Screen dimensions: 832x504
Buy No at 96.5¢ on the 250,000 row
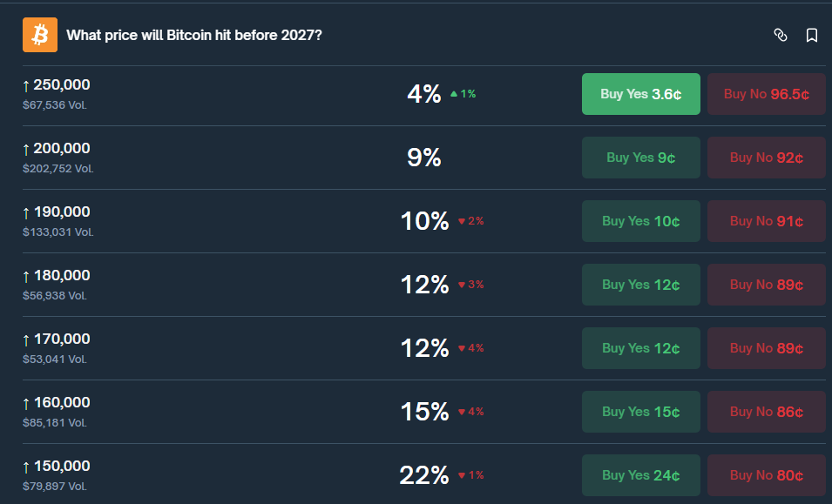[x=766, y=93]
